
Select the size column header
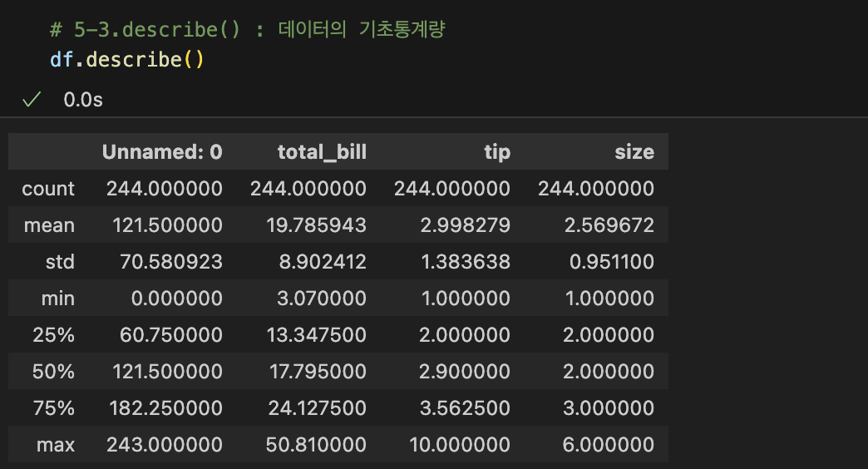coord(634,151)
